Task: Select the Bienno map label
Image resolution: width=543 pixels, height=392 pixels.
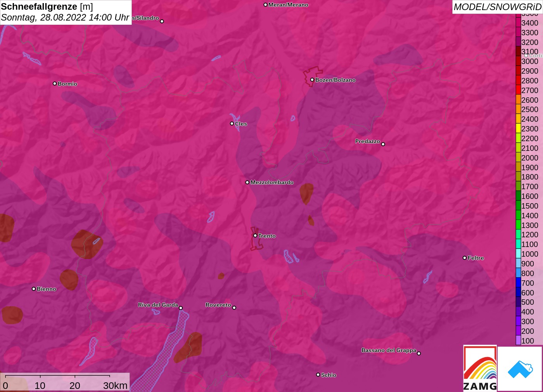Action: 47,289
